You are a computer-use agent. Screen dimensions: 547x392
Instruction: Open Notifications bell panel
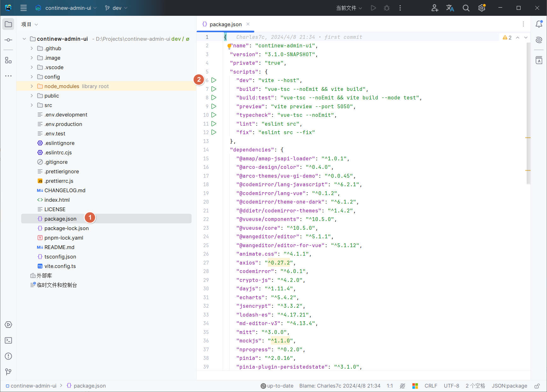coord(539,24)
